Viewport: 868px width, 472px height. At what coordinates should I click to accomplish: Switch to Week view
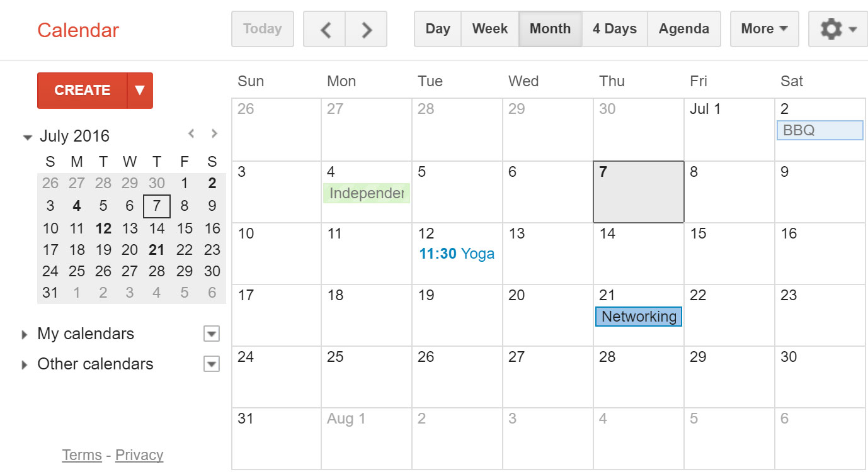(489, 28)
